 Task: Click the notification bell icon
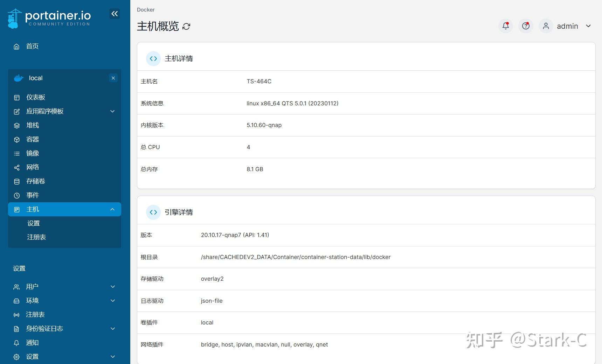coord(505,26)
